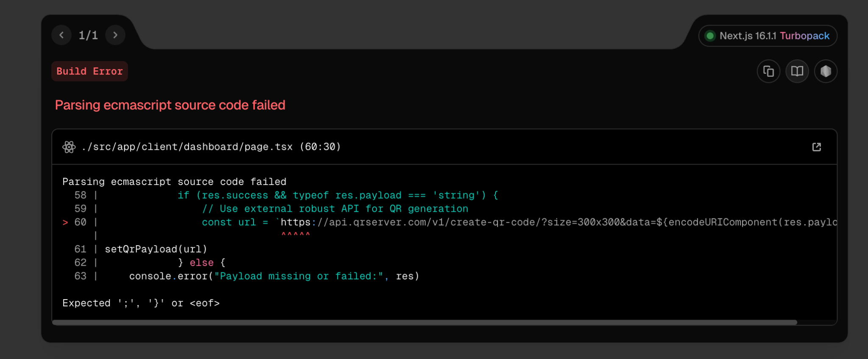The width and height of the screenshot is (868, 359).
Task: Click the Next.js 16.1.1 version badge
Action: [748, 36]
